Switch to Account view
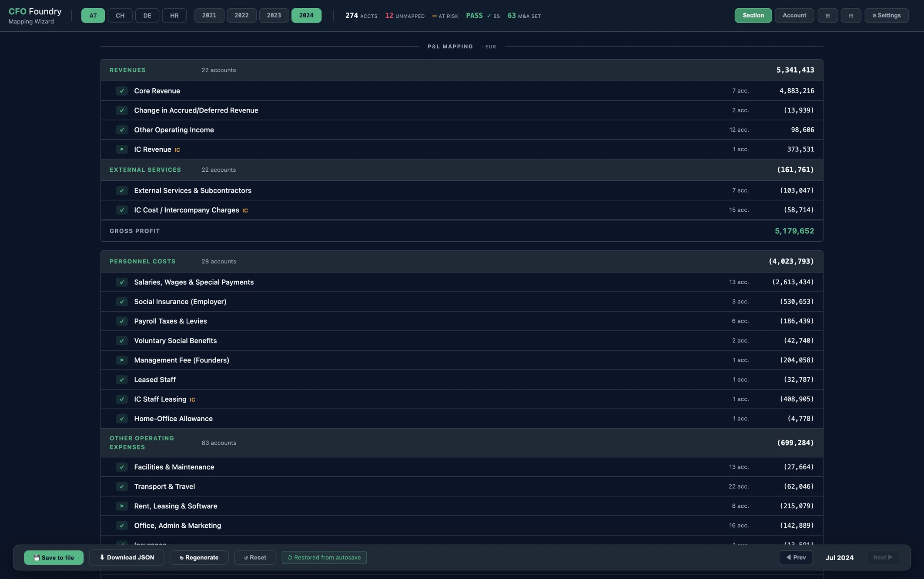924x579 pixels. pyautogui.click(x=794, y=16)
